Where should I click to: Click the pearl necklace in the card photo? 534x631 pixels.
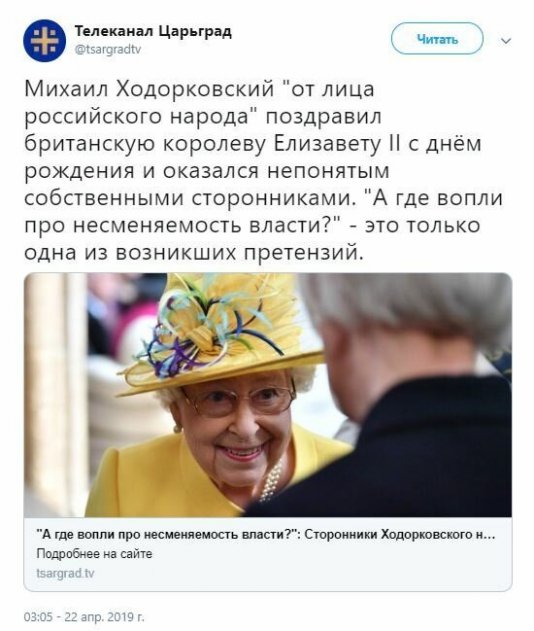click(x=271, y=480)
